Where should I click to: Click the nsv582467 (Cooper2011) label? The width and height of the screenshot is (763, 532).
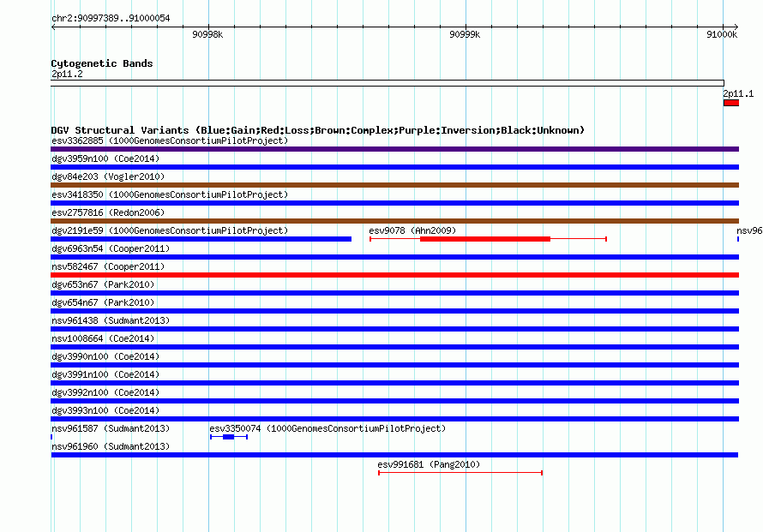point(108,266)
